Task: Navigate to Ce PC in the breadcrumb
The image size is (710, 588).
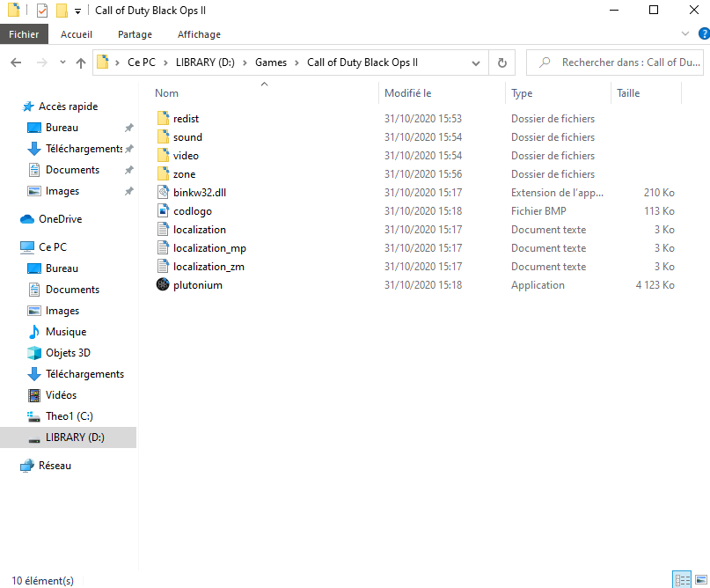Action: coord(142,62)
